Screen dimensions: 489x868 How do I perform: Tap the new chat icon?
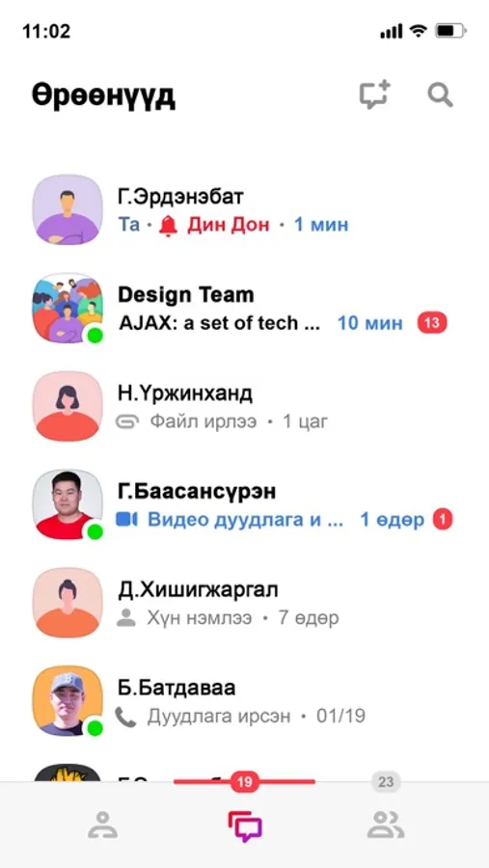375,95
